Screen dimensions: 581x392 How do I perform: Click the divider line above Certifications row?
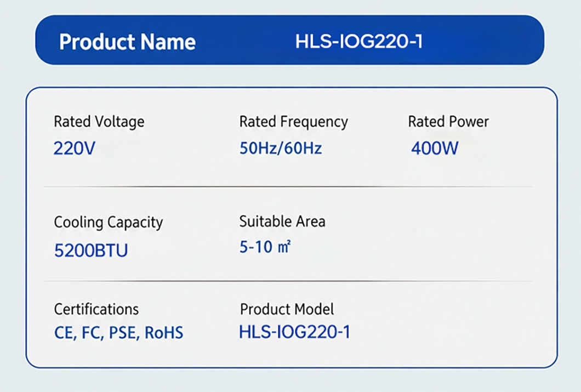tap(288, 281)
